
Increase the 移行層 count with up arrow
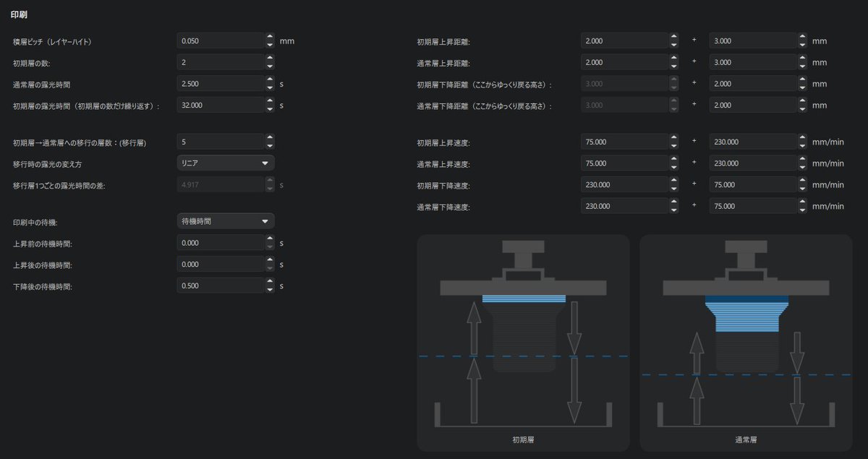pyautogui.click(x=270, y=137)
